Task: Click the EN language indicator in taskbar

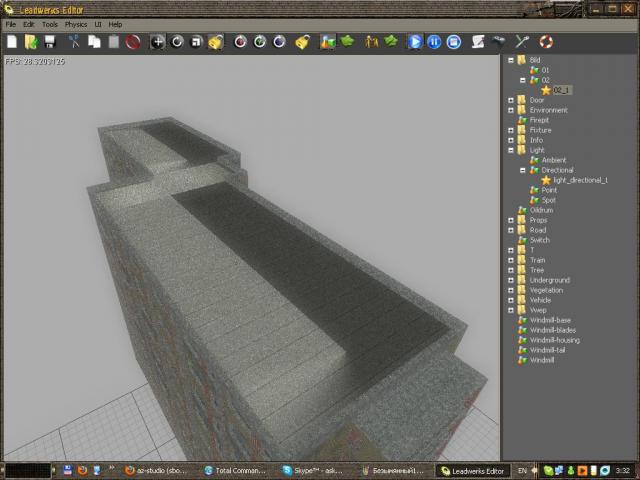Action: (521, 470)
